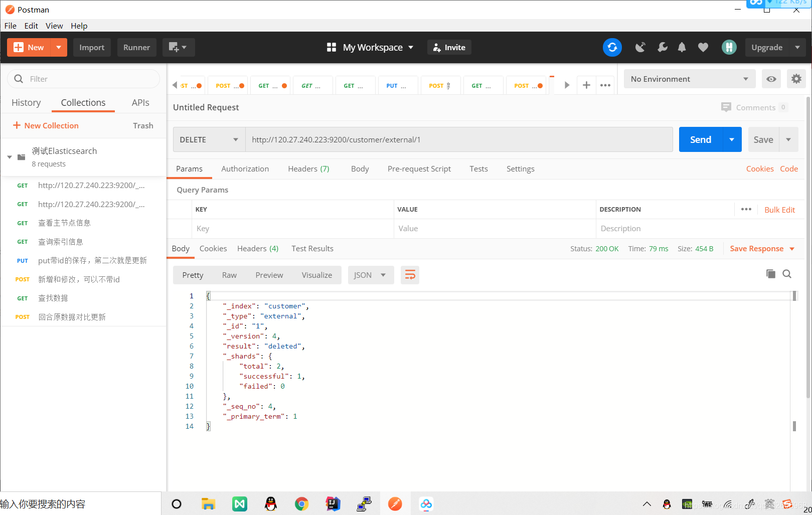
Task: Click the heart icon in header
Action: tap(703, 47)
